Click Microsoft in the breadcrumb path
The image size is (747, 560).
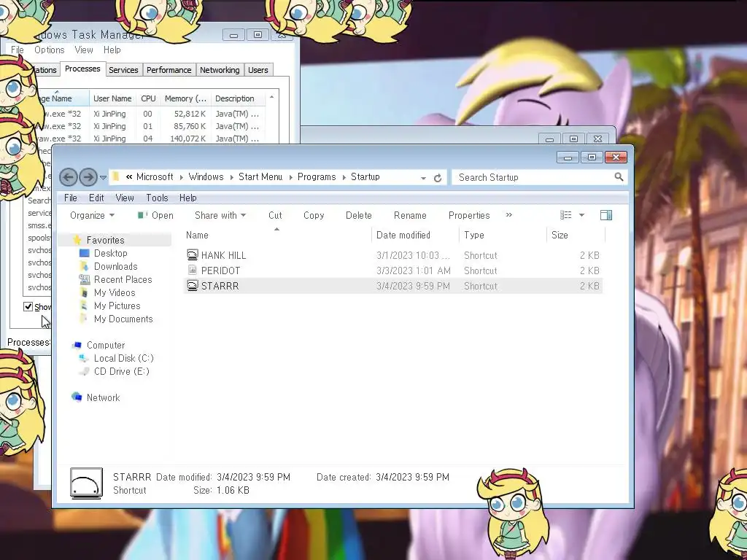155,176
